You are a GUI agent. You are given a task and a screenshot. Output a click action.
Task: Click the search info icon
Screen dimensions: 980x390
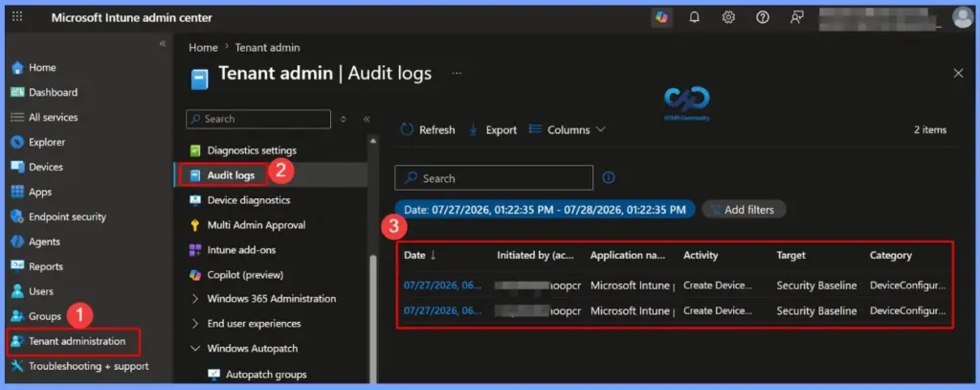tap(609, 178)
